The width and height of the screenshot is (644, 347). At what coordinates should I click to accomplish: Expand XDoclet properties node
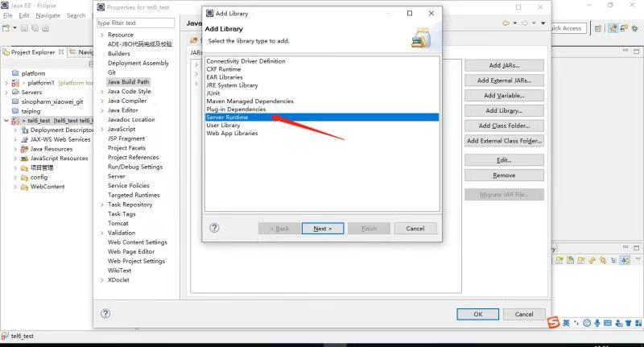pyautogui.click(x=102, y=280)
